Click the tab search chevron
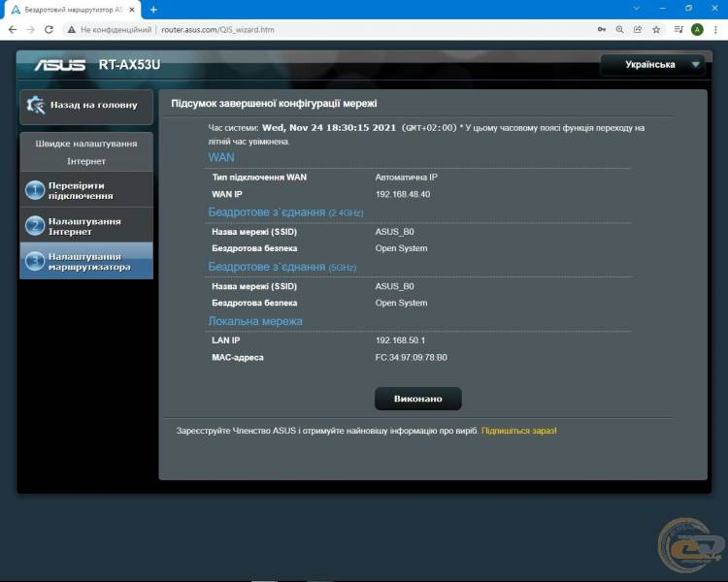 point(636,9)
